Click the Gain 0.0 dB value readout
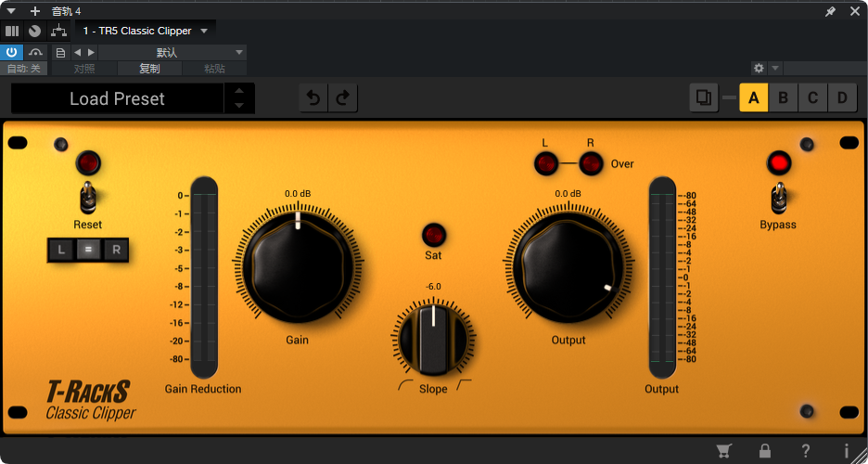This screenshot has height=464, width=868. coord(298,194)
